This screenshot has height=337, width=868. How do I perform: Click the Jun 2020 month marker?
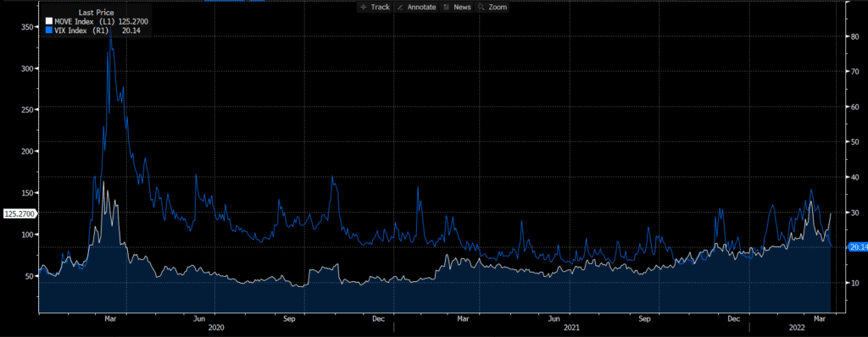(200, 319)
